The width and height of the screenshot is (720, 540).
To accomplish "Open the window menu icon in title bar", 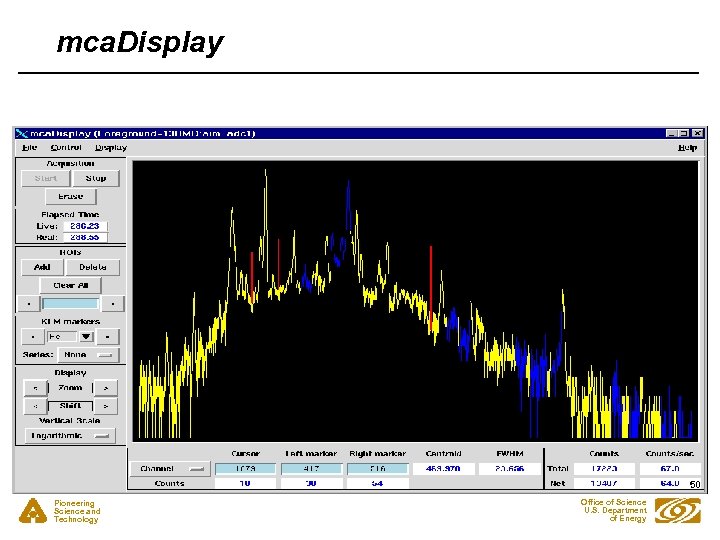I will coord(22,133).
